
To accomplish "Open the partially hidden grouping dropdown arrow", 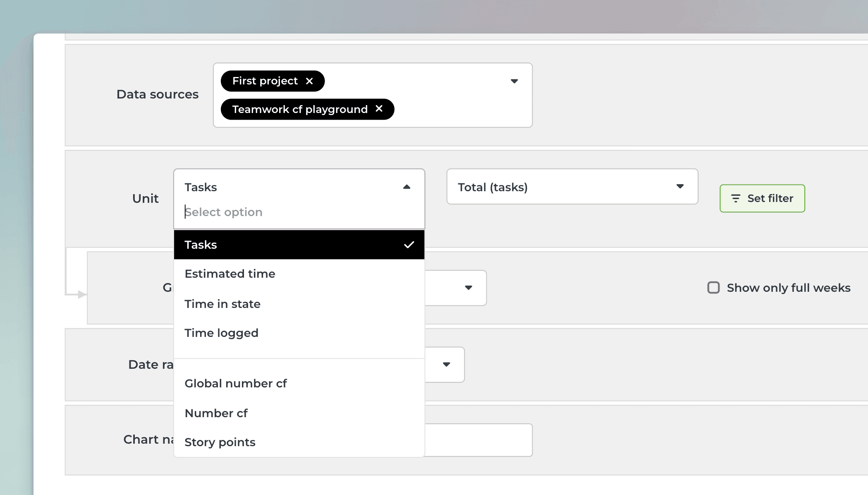I will 468,288.
